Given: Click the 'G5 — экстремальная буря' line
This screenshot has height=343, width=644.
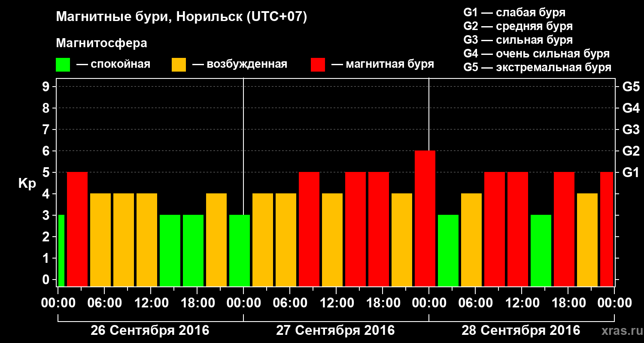Looking at the screenshot, I should (x=537, y=67).
